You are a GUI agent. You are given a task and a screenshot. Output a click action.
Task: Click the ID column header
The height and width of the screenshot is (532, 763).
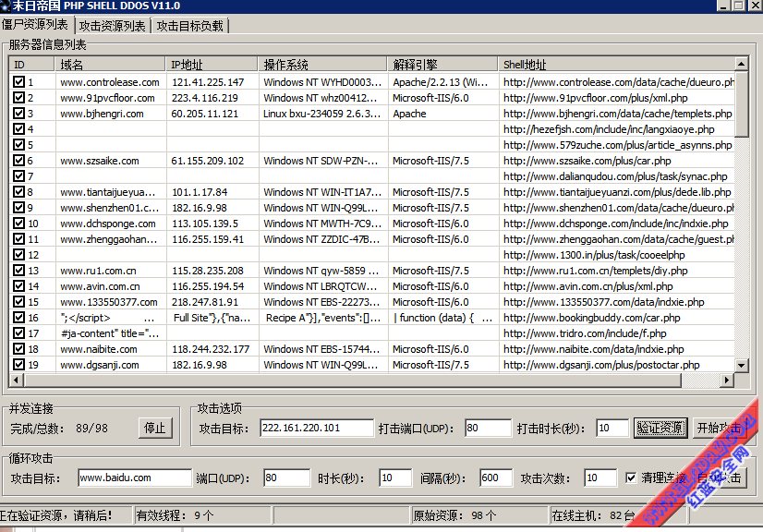(x=31, y=65)
